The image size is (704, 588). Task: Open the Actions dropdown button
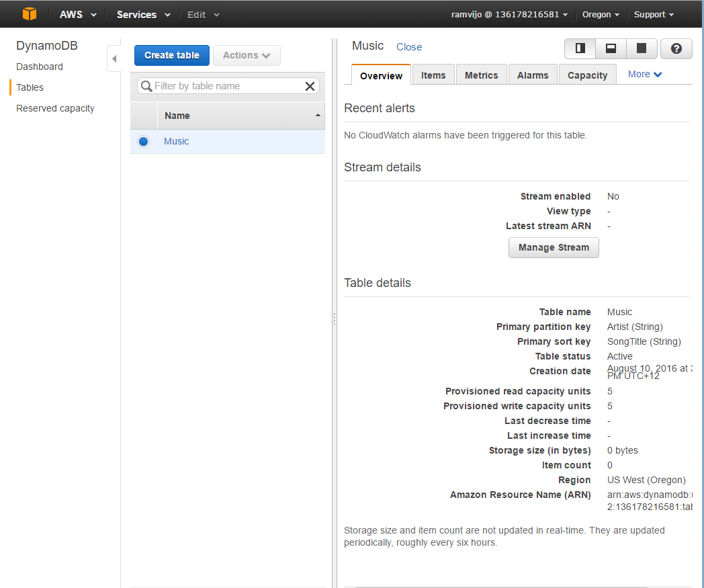(247, 55)
